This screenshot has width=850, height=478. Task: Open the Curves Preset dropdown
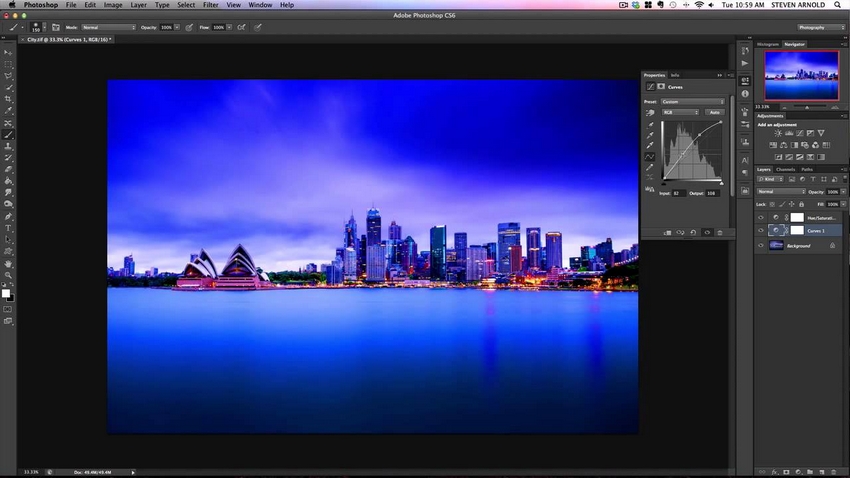[692, 102]
